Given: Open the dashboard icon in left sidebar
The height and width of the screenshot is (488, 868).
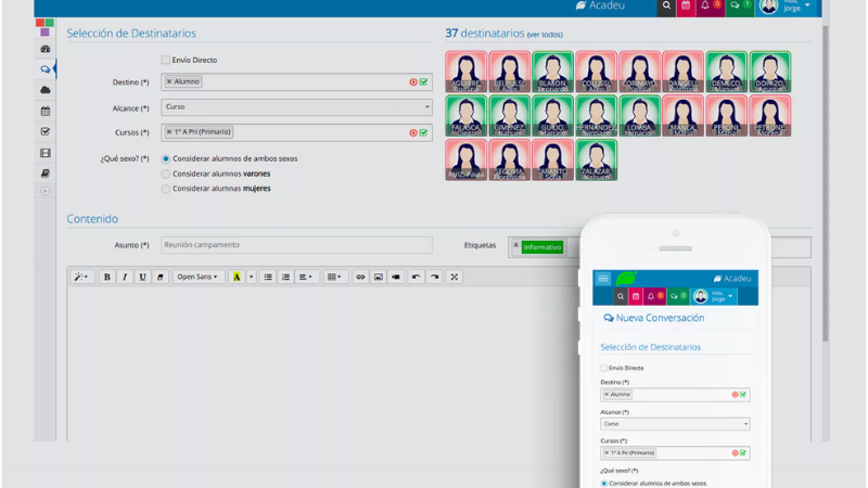Looking at the screenshot, I should click(46, 49).
